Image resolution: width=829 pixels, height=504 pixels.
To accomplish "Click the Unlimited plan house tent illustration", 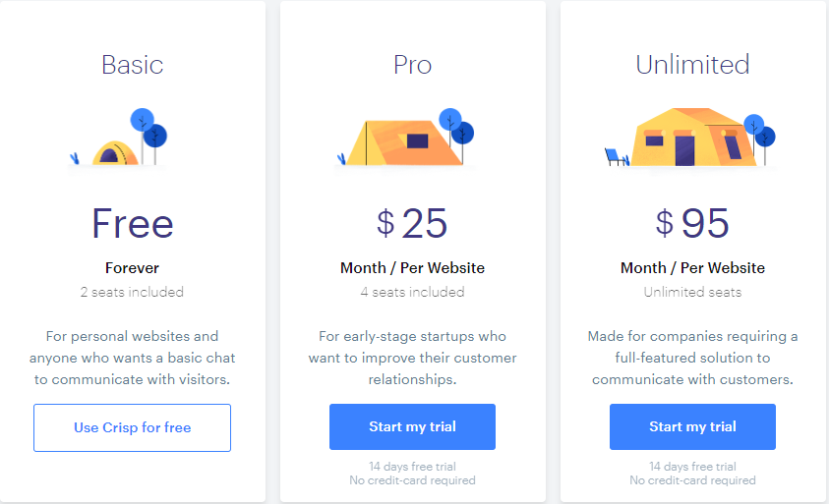I will coord(693,138).
